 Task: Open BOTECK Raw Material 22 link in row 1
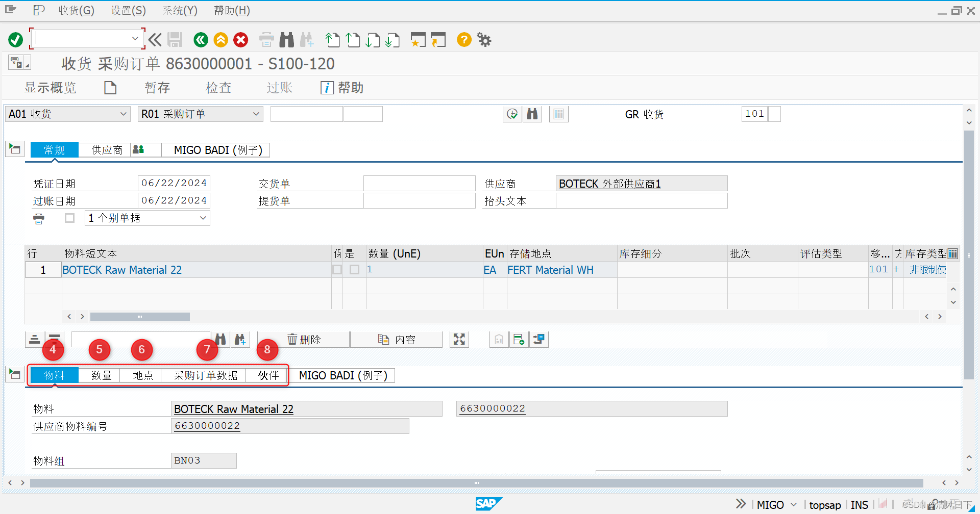[122, 270]
